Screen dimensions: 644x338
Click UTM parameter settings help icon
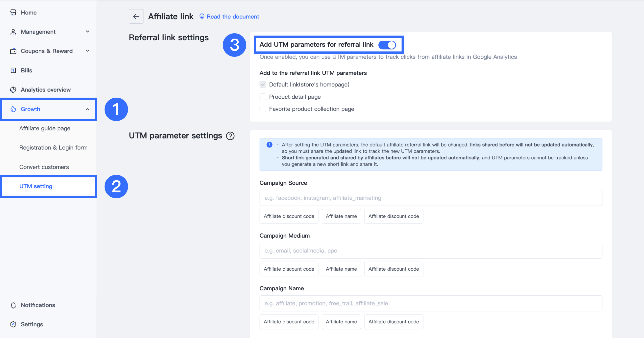coord(230,136)
